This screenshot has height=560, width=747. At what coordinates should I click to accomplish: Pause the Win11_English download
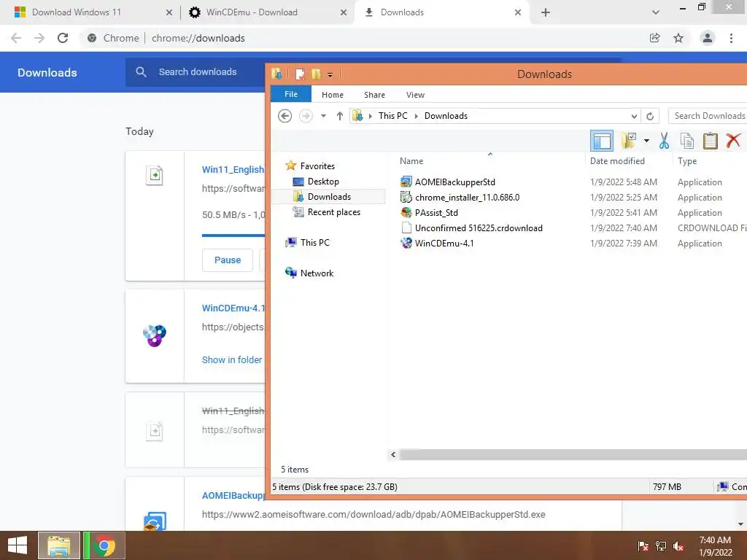pyautogui.click(x=228, y=260)
